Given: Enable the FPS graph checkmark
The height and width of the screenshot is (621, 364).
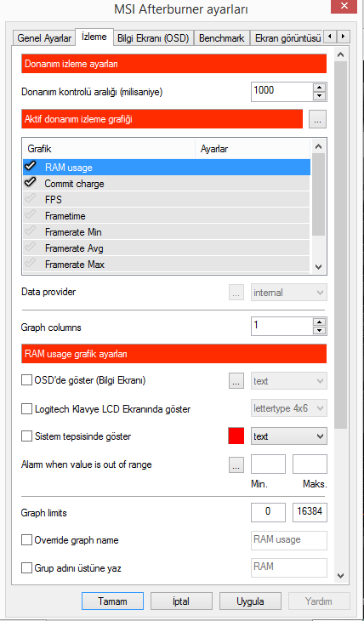Looking at the screenshot, I should [30, 199].
